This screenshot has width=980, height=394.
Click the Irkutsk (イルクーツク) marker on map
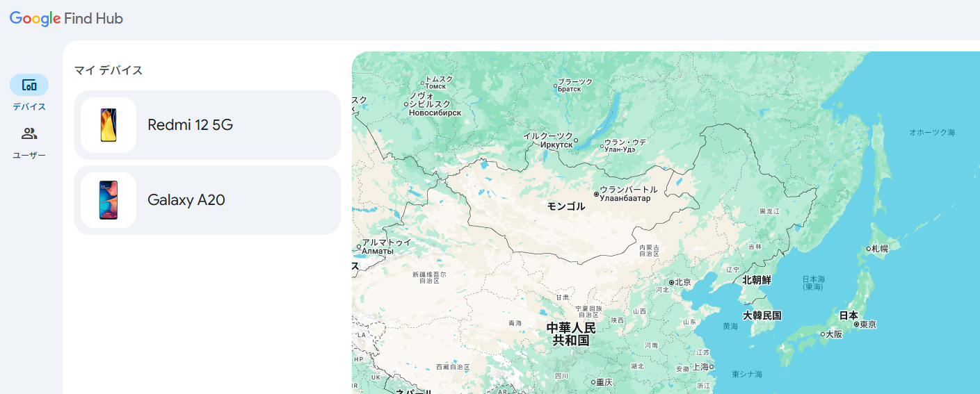576,145
